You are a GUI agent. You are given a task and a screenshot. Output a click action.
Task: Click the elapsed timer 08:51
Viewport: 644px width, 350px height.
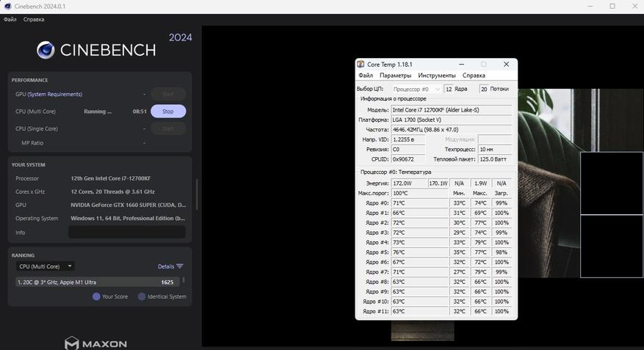[140, 112]
